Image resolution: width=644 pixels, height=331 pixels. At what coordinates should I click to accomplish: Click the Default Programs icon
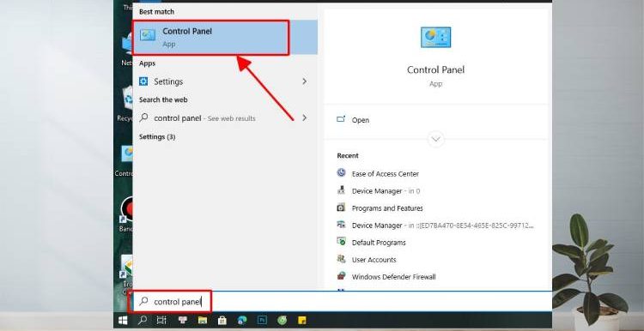341,241
